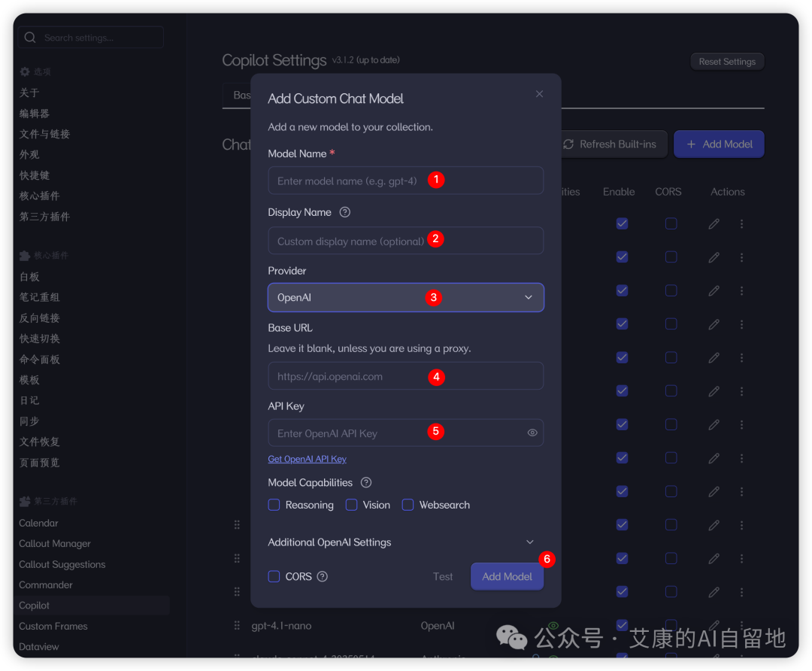Viewport: 812px width, 671px height.
Task: Click the Test button
Action: coord(443,577)
